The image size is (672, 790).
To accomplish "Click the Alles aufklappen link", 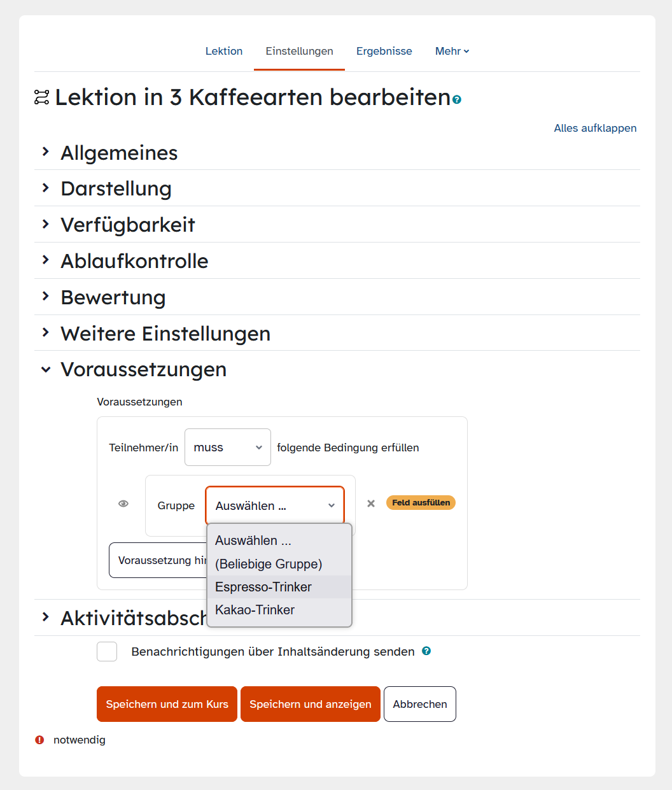I will 595,128.
